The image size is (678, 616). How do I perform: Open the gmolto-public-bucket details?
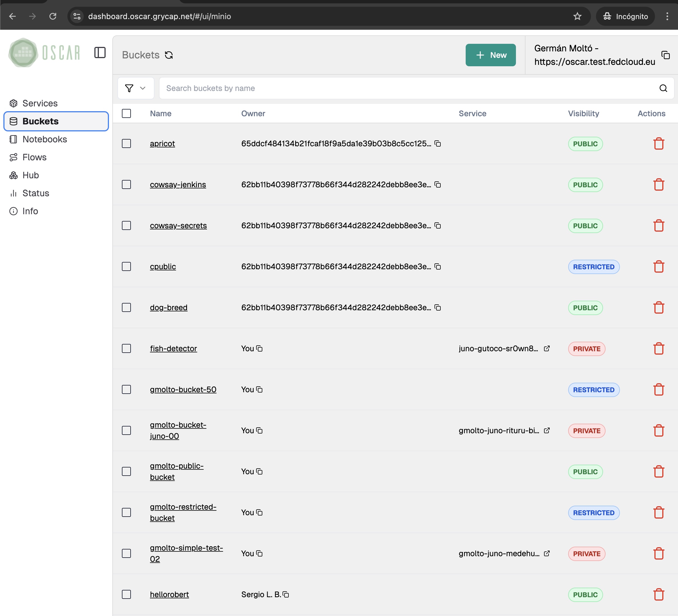pos(177,471)
